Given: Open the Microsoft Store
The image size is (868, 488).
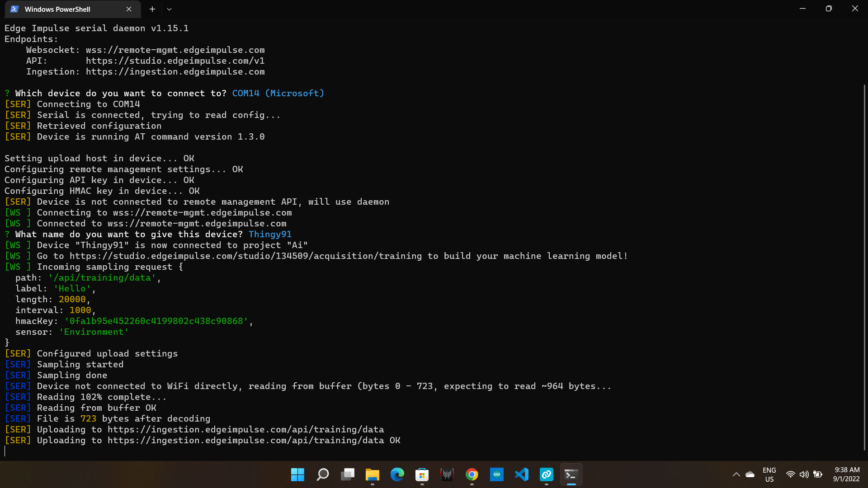Looking at the screenshot, I should pyautogui.click(x=422, y=474).
